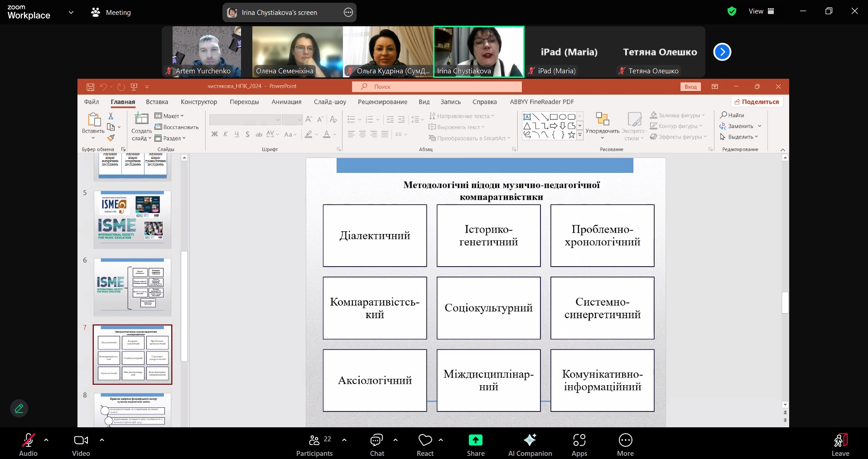Click the Вставить paste icon
The height and width of the screenshot is (459, 868).
[93, 120]
